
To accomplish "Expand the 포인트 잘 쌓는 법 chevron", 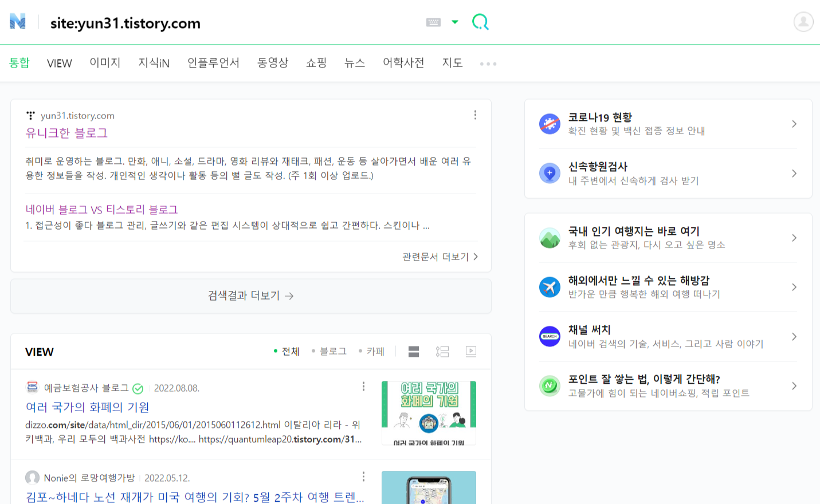I will click(794, 385).
